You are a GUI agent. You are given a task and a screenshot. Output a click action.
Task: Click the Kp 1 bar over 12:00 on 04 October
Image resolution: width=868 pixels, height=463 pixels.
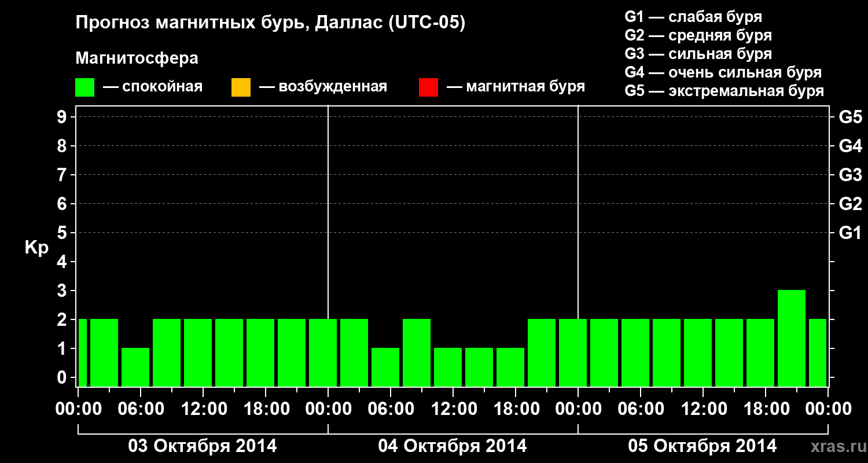[x=448, y=367]
